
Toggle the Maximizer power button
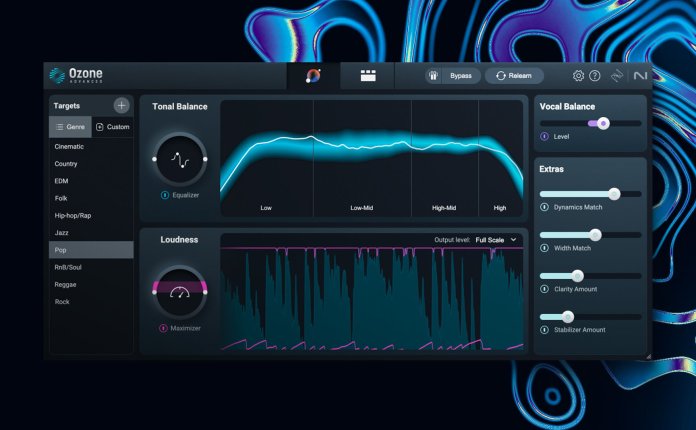coord(163,328)
